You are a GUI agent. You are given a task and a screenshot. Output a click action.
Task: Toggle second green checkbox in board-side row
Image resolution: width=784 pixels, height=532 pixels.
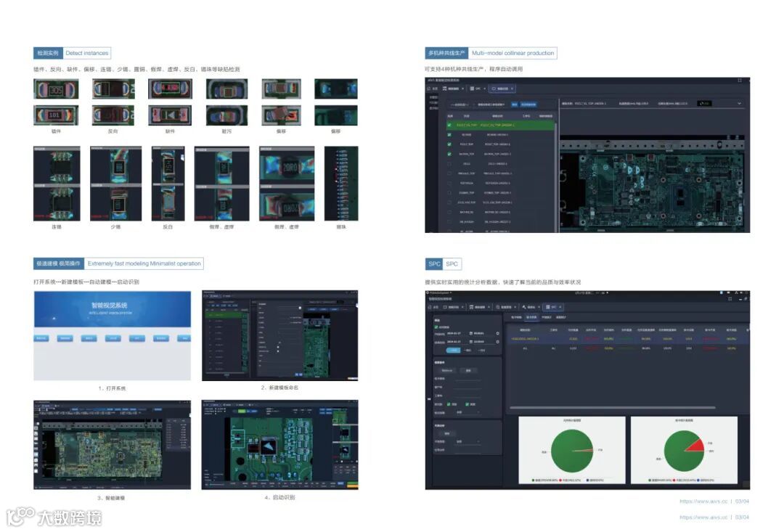coord(467,404)
